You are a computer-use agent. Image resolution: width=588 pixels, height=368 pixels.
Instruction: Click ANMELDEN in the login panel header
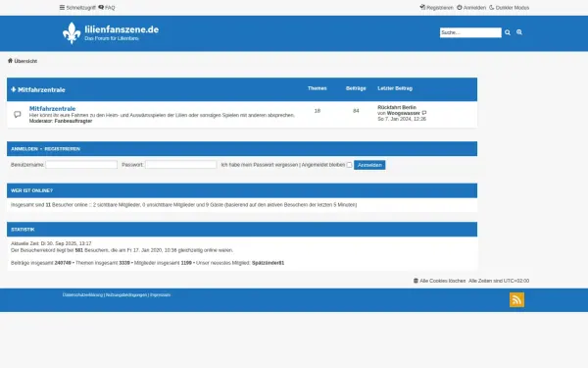click(x=24, y=149)
